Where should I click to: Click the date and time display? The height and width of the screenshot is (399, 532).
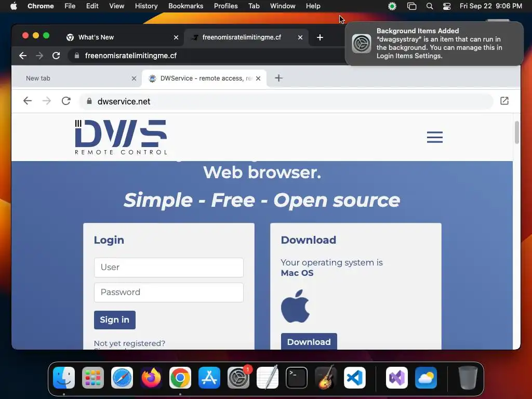(x=490, y=6)
